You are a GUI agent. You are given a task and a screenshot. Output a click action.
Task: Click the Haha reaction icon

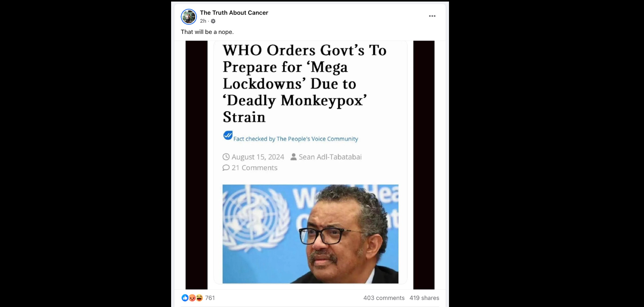(199, 298)
